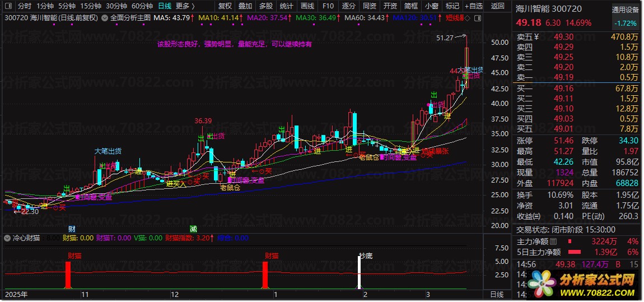
Task: Click the 减 marker below the chart
Action: coord(193,229)
